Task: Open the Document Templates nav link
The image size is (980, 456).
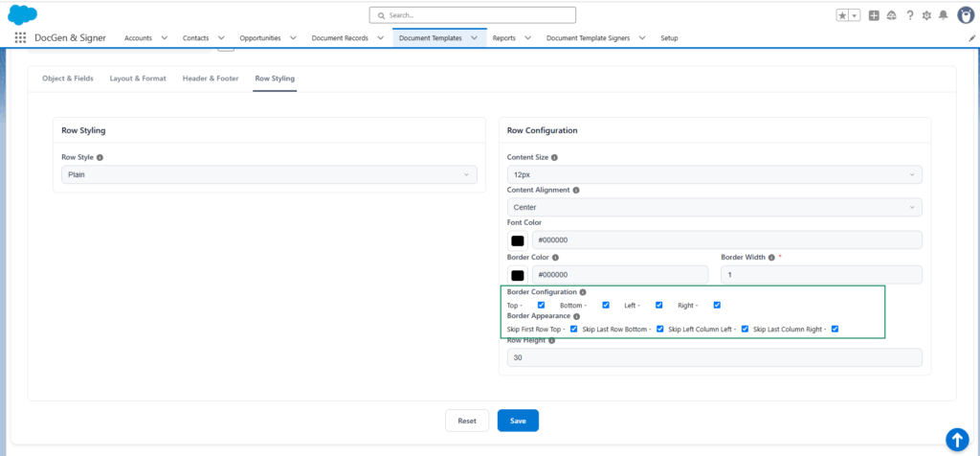Action: (430, 38)
